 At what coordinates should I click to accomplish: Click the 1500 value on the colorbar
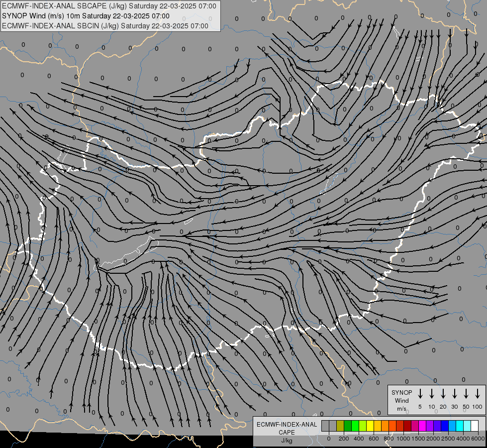(x=418, y=439)
